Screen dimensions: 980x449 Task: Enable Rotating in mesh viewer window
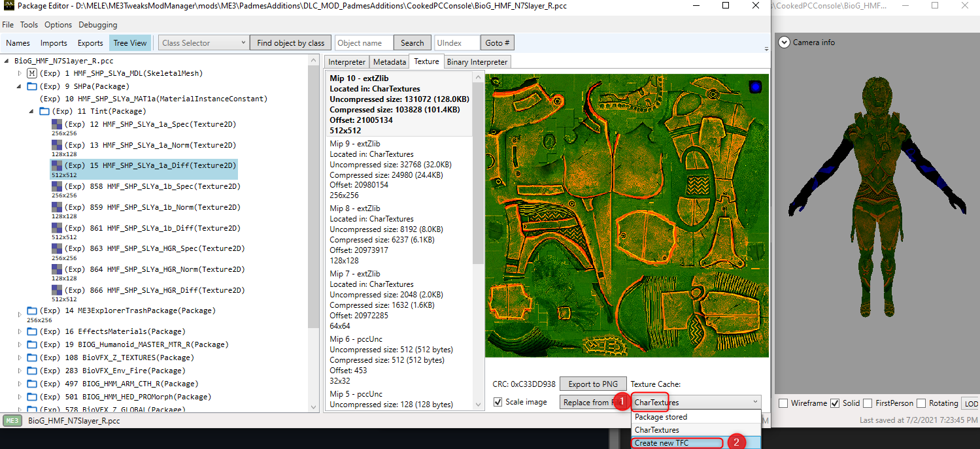point(921,403)
